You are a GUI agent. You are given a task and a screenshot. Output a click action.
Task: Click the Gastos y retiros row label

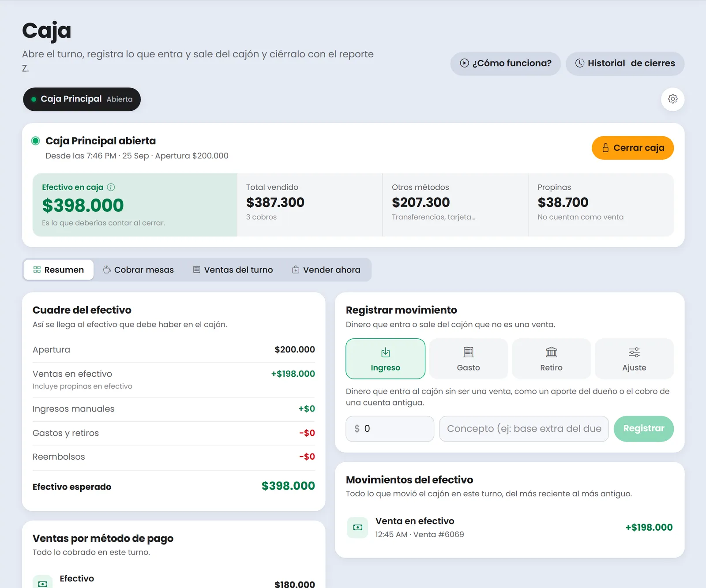click(66, 433)
